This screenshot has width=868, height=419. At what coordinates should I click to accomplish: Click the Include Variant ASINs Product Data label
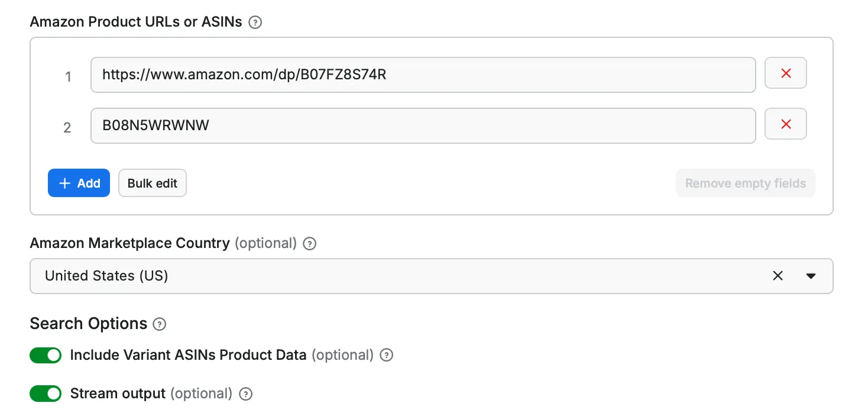[x=188, y=355]
